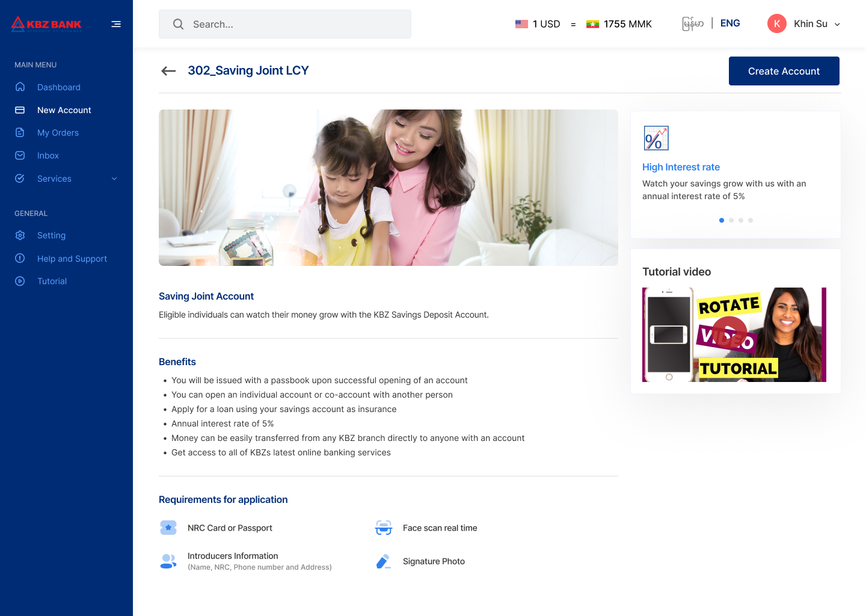Click Requirements for application heading

tap(223, 499)
